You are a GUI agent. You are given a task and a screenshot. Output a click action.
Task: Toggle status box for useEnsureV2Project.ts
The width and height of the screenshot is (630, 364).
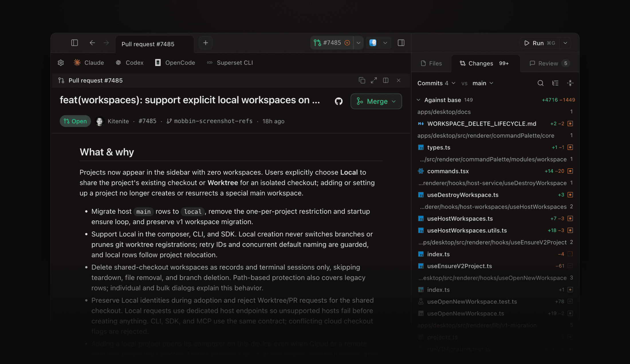coord(570,266)
